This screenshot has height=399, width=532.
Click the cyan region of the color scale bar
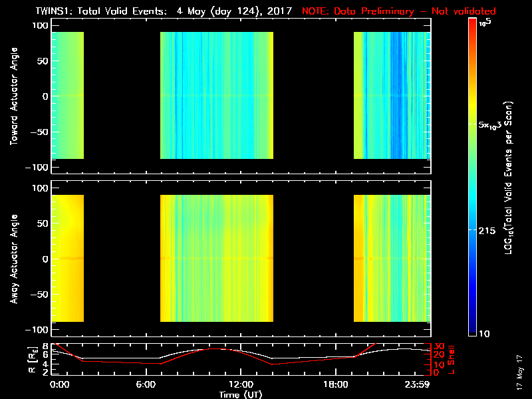point(473,197)
